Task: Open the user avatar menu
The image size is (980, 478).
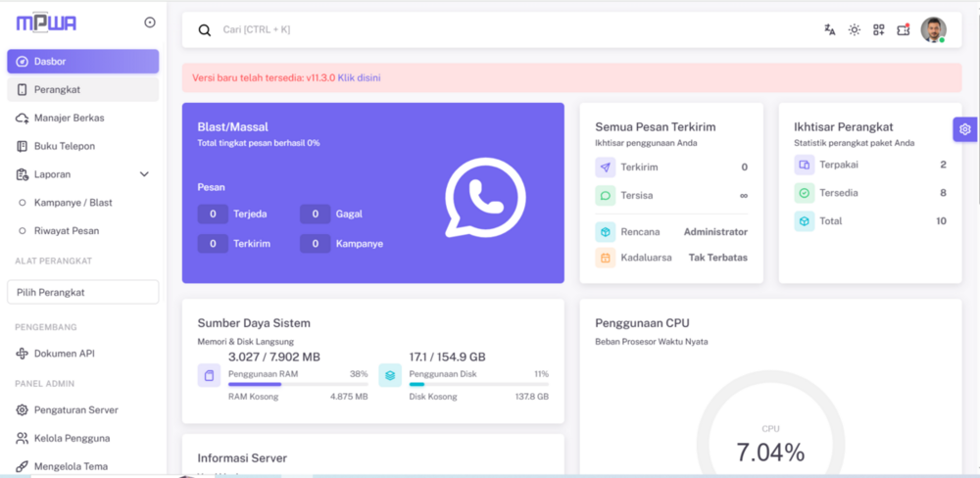Action: (933, 29)
